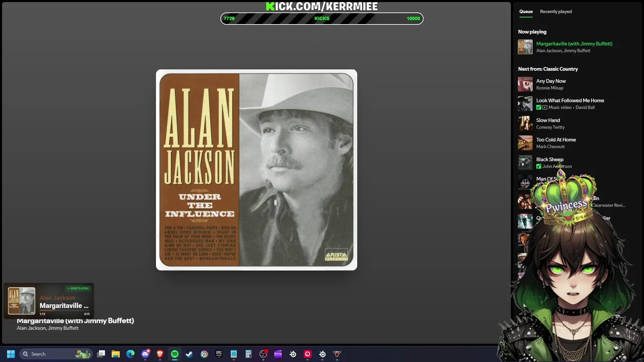
Task: Click the now playing widget progress bar
Action: coord(64,311)
